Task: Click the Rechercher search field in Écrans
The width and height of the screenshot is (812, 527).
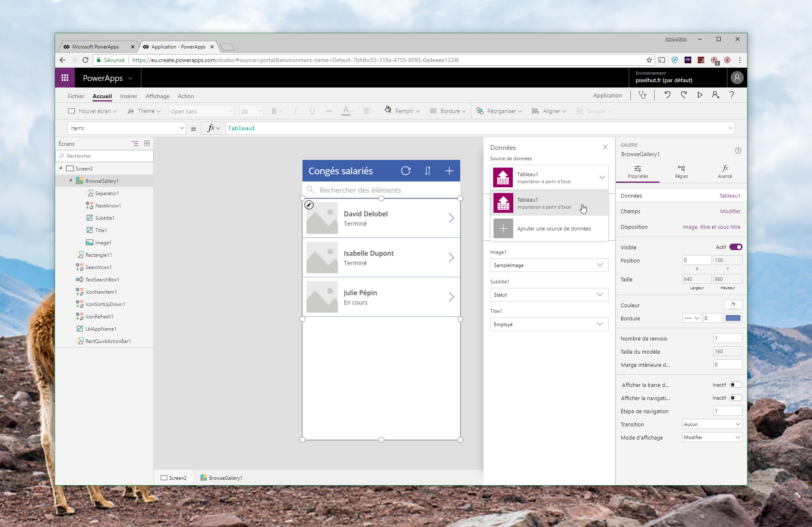Action: (104, 156)
